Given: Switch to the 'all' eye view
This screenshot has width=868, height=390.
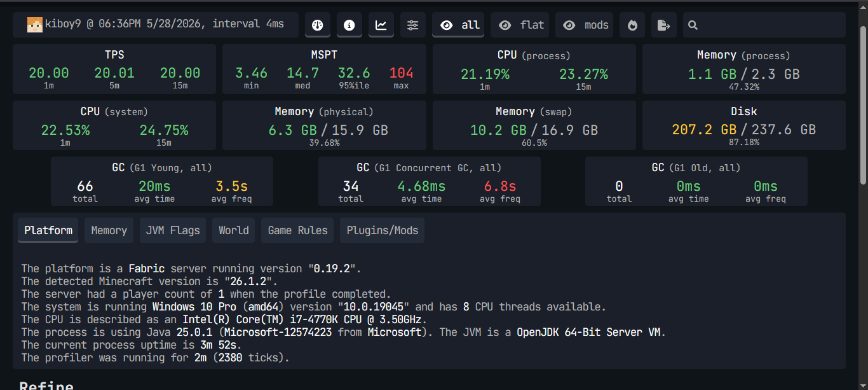Looking at the screenshot, I should [x=458, y=25].
